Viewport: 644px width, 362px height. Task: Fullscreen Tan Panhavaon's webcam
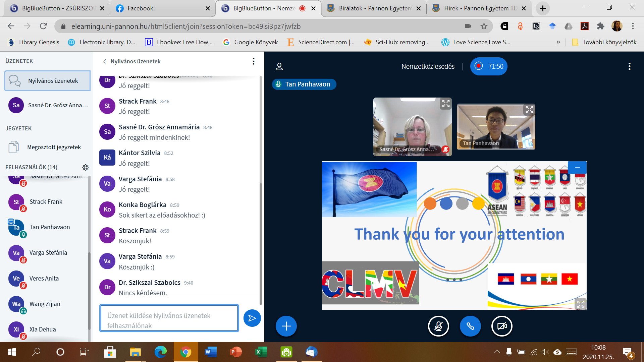529,110
